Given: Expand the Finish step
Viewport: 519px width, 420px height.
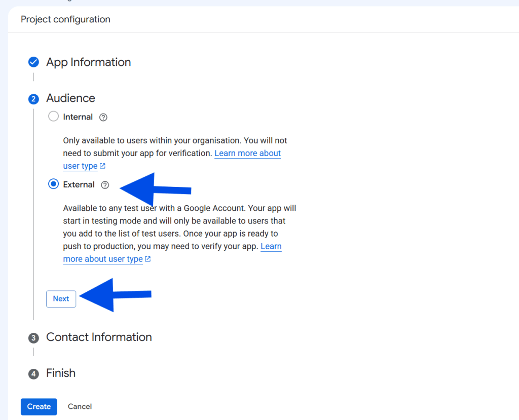Looking at the screenshot, I should (61, 373).
